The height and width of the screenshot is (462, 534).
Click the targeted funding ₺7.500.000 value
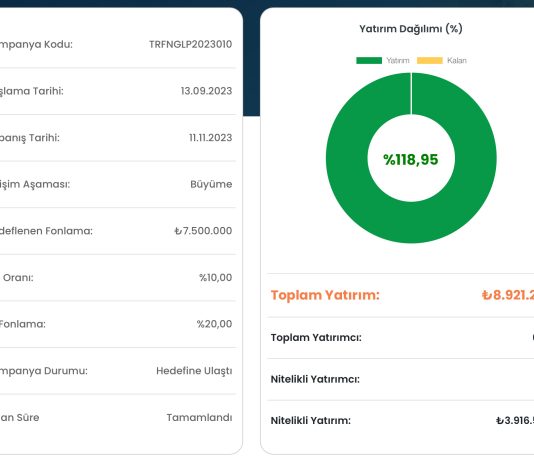click(203, 231)
